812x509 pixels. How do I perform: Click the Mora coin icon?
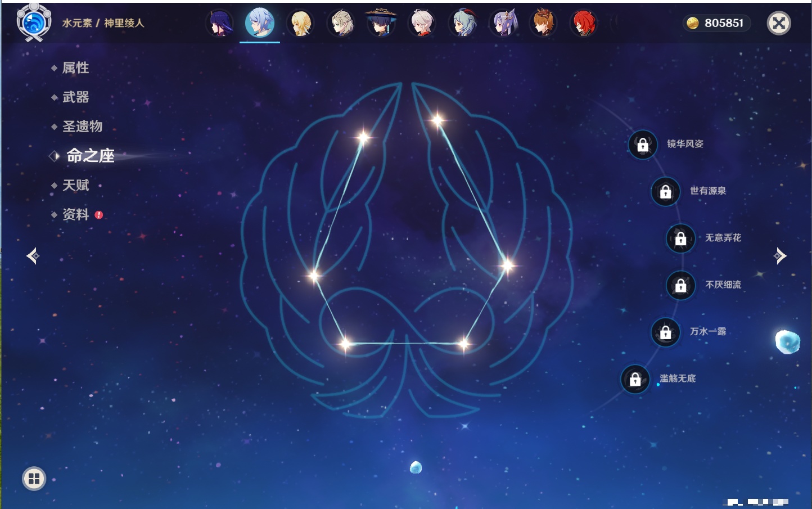693,23
